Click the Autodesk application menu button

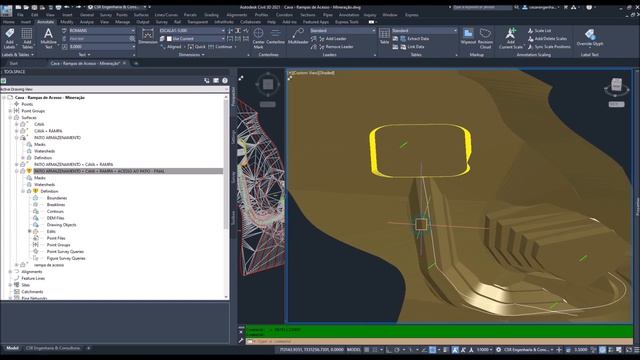6,10
